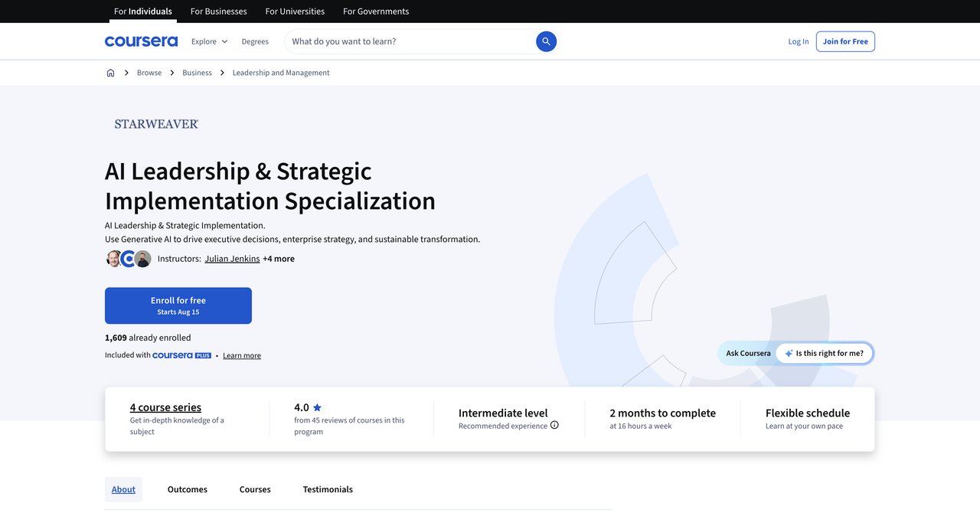Open the Degrees link
The image size is (980, 513).
pos(255,41)
